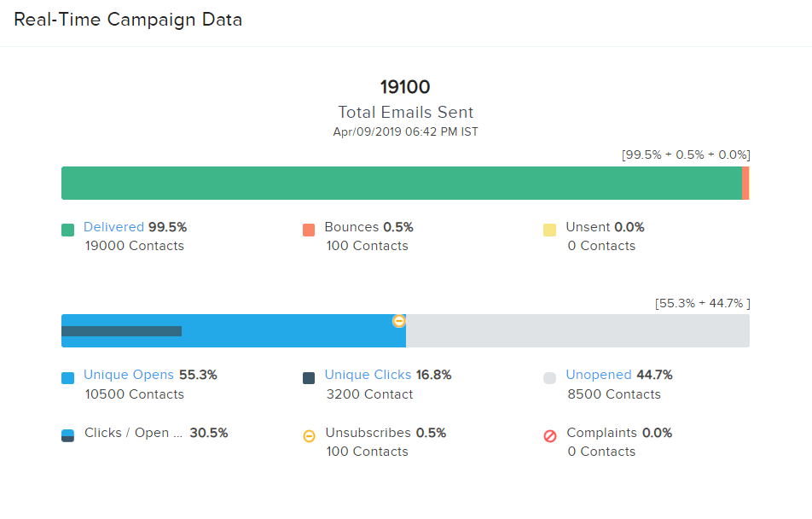Click the unsubscribe marker on the opens bar
812x519 pixels.
pos(398,321)
